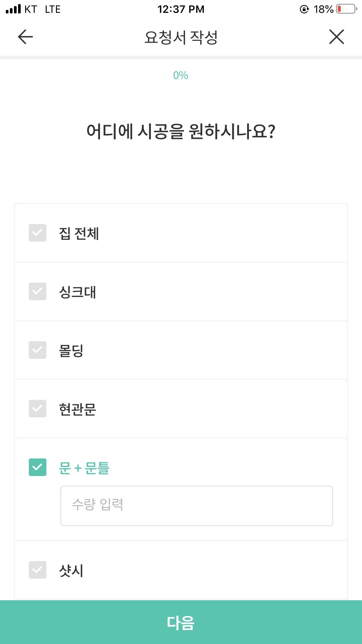The image size is (362, 644).
Task: Check the 싱크대 checkbox
Action: click(38, 291)
